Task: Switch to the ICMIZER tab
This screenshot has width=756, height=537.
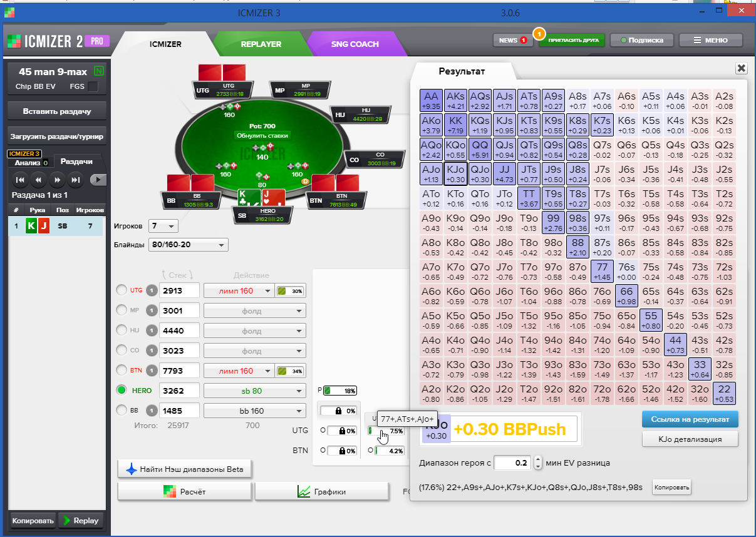Action: 165,44
